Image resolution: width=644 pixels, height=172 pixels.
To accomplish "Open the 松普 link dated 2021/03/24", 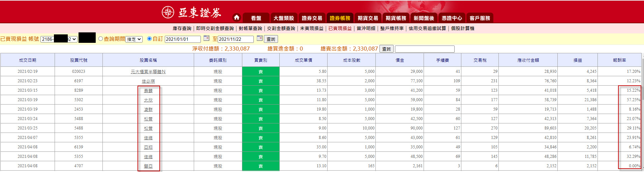I will pyautogui.click(x=148, y=119).
